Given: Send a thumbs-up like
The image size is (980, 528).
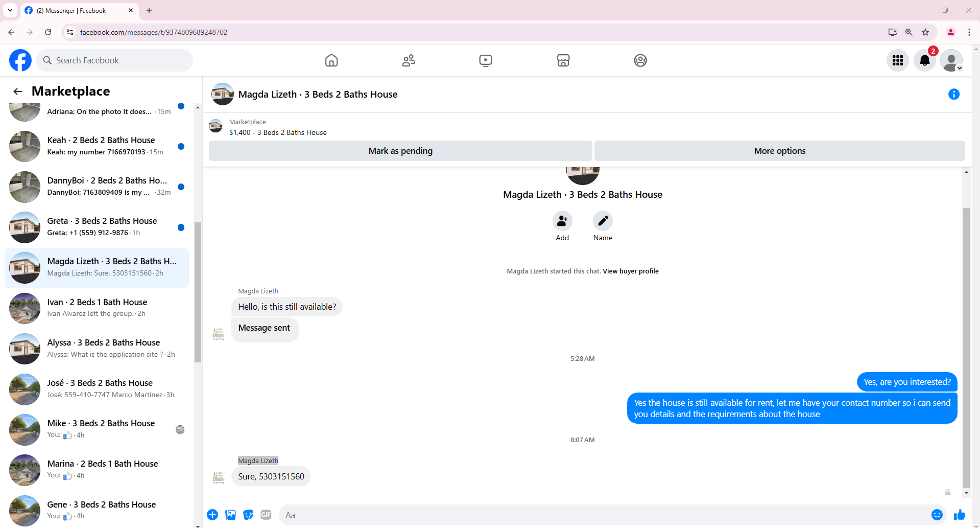Looking at the screenshot, I should coord(960,515).
